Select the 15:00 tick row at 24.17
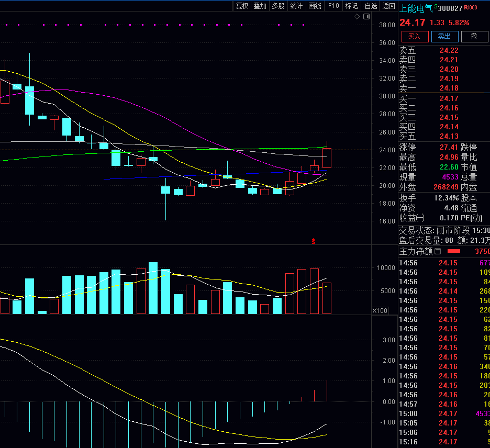 [444, 413]
